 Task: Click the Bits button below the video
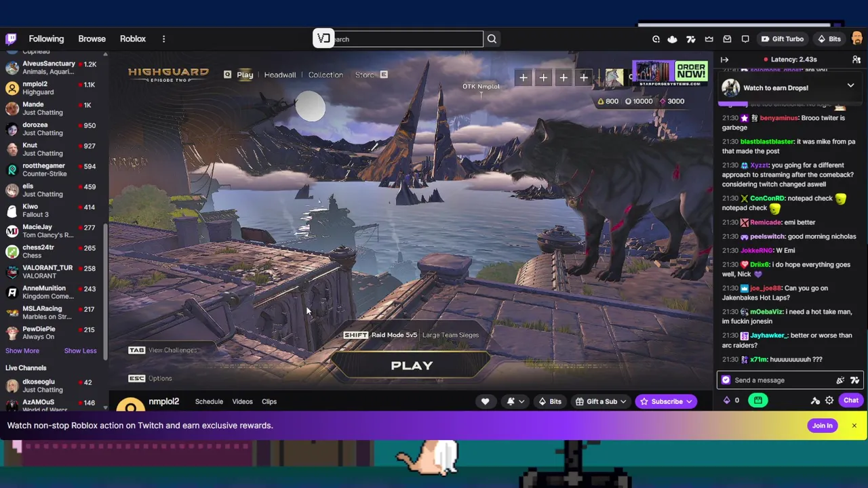coord(549,401)
